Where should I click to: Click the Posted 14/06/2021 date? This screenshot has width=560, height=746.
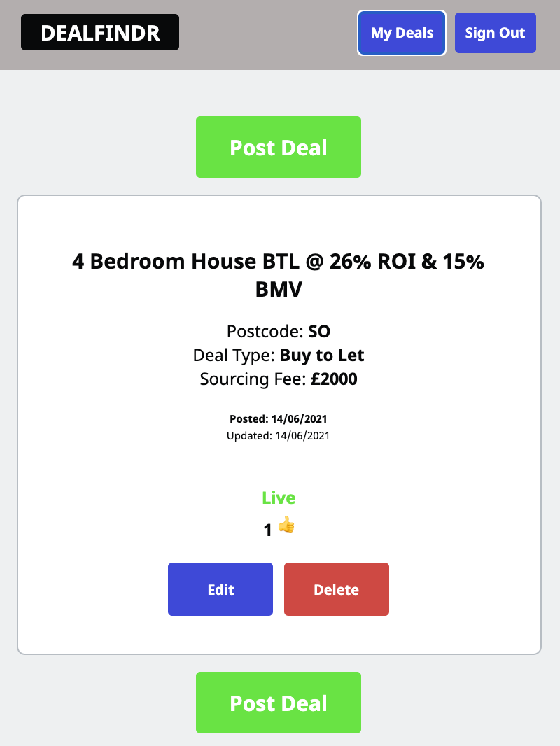[279, 418]
